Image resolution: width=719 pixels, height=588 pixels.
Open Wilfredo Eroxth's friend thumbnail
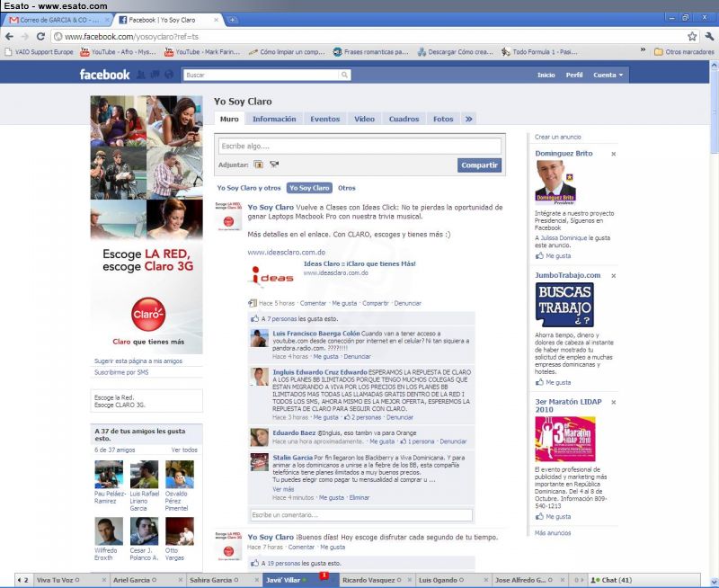tap(109, 531)
